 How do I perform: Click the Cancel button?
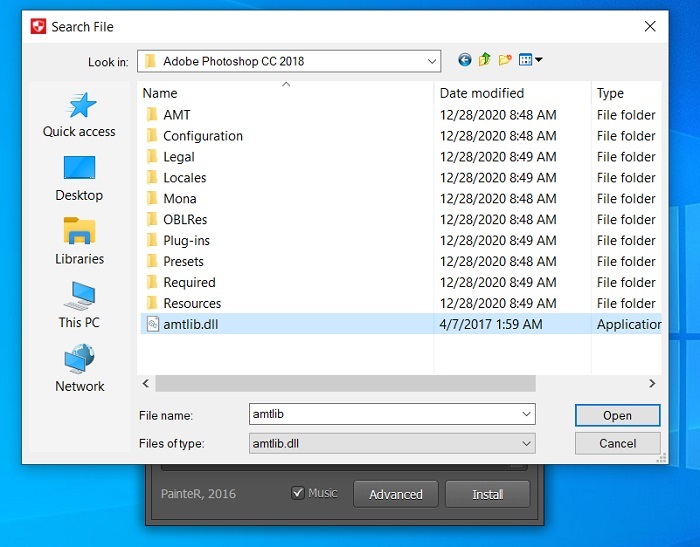(617, 443)
